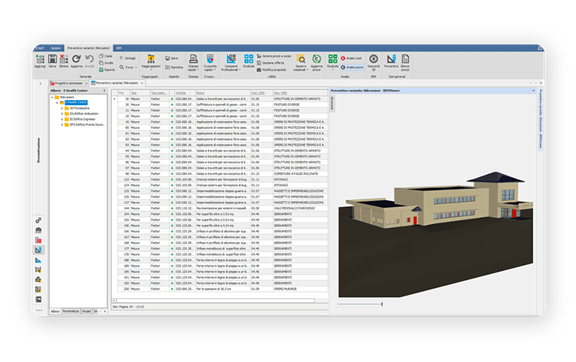Click the grid horizontal scrollbar

tap(215, 300)
